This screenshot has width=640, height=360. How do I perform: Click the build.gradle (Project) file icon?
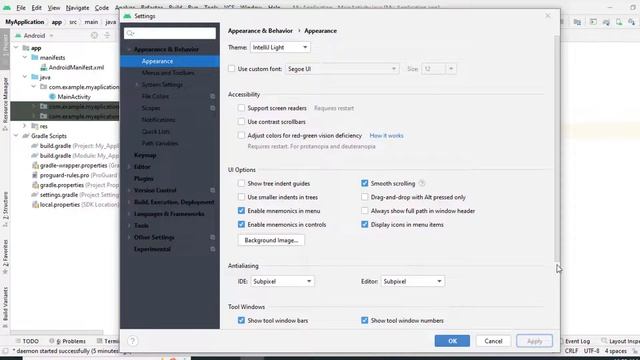point(35,146)
